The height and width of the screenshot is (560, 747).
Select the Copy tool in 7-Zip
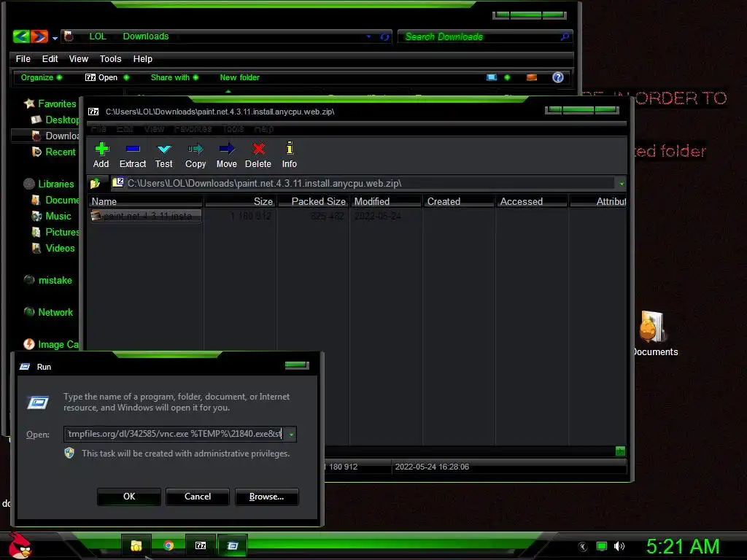point(196,155)
